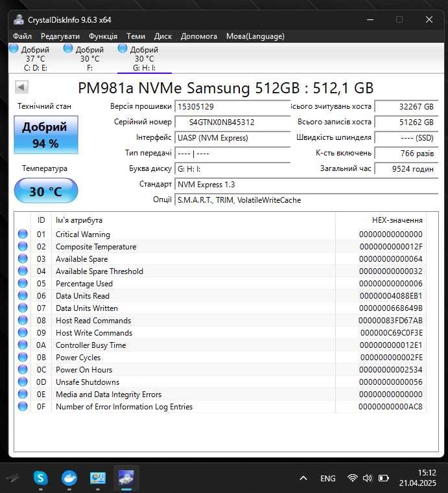Click status orb for Controller Busy Time row
This screenshot has width=448, height=493.
click(23, 345)
